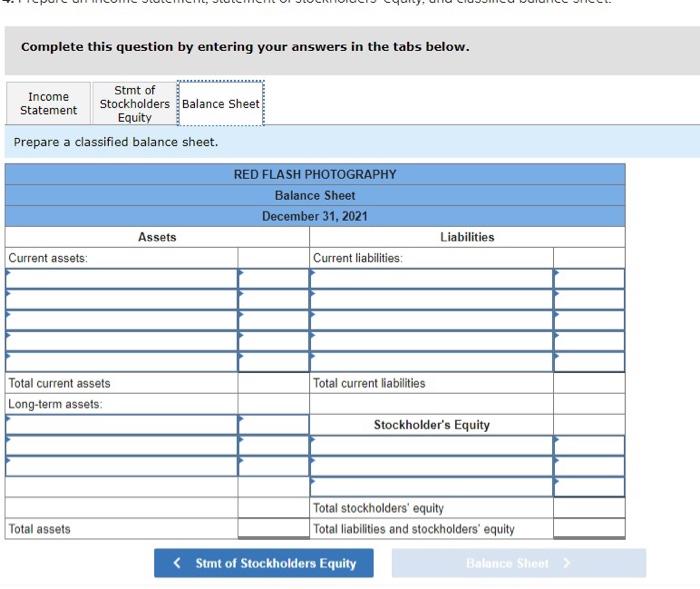Open first stockholder's equity account dropdown
Screen dimensions: 700x589
coord(431,445)
